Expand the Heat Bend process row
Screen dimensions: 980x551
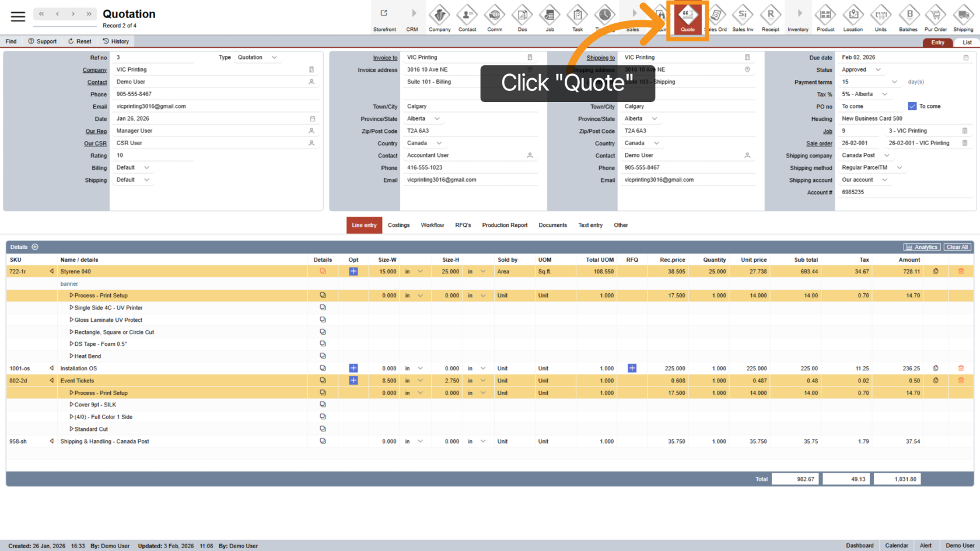[x=72, y=356]
